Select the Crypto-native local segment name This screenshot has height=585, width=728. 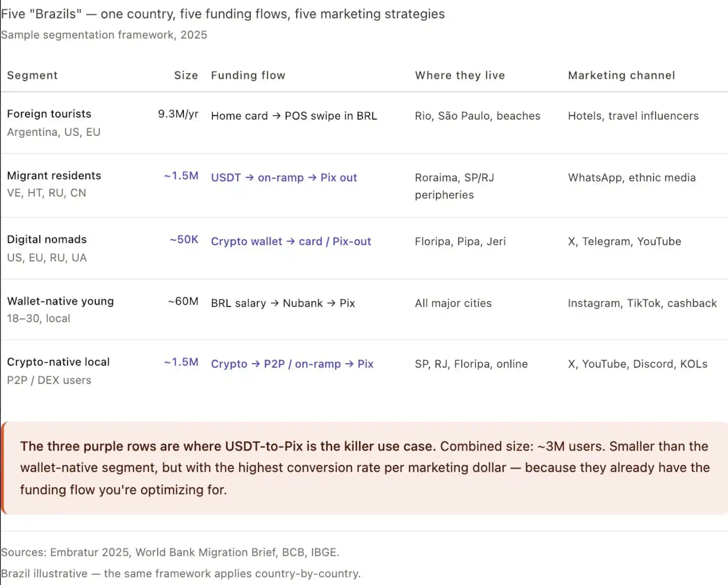click(58, 362)
